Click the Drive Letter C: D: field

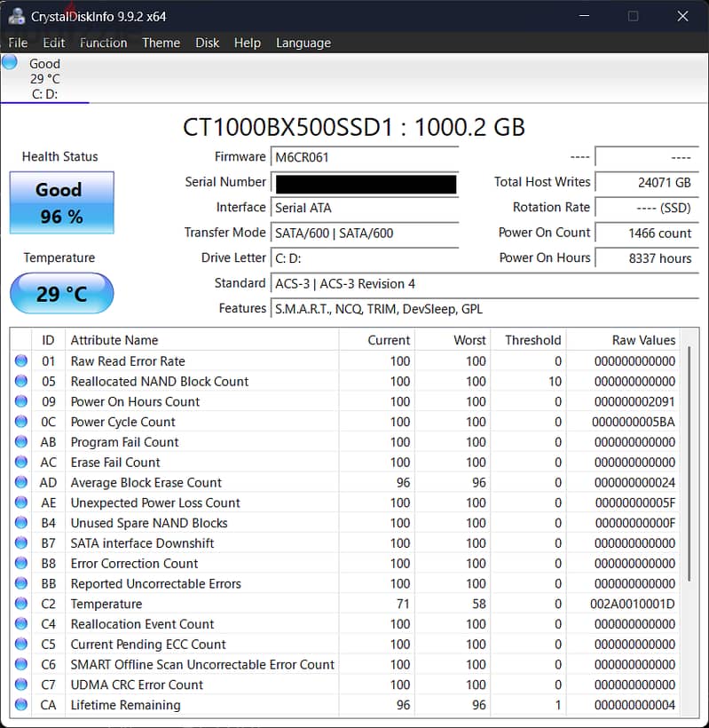(365, 258)
